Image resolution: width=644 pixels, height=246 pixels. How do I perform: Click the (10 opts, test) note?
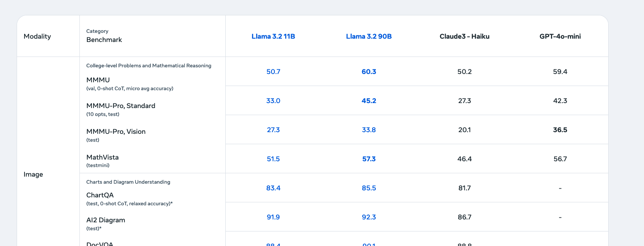(x=103, y=114)
